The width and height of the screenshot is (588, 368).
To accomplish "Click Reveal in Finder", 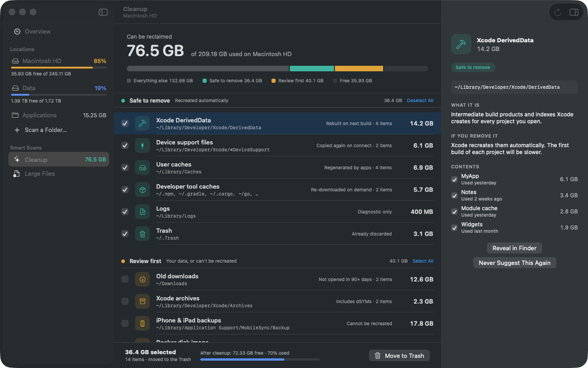I will (x=514, y=248).
